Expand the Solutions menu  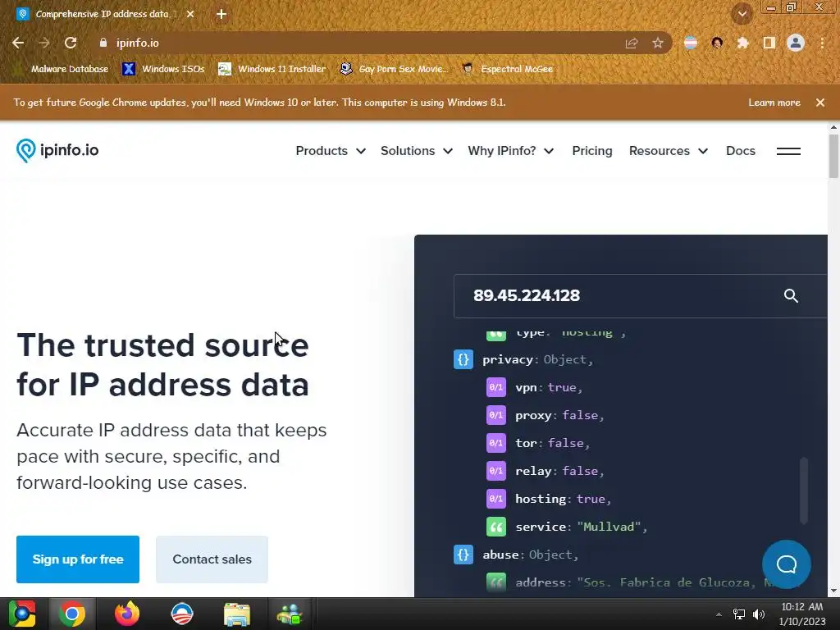click(416, 151)
